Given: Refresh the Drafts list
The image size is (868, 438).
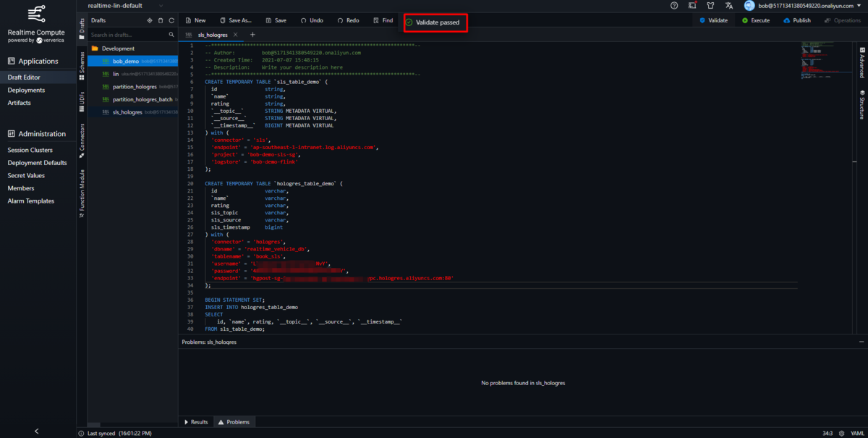Looking at the screenshot, I should coord(171,20).
